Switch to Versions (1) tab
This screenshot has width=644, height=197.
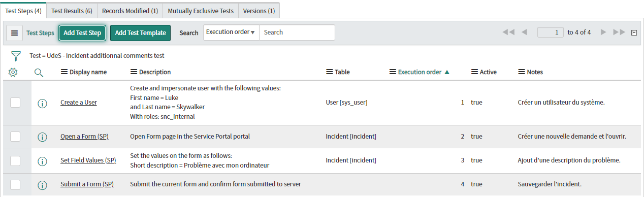[259, 11]
